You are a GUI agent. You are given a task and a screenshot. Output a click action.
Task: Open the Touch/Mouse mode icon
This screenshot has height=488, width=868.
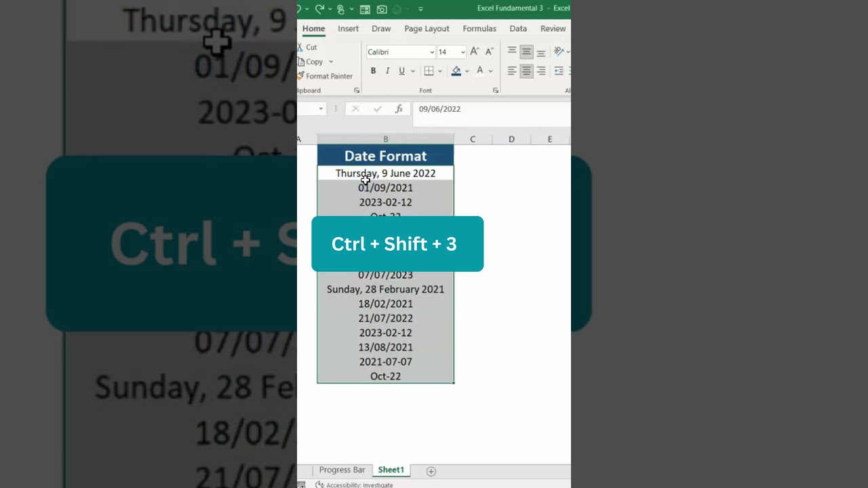click(x=340, y=9)
